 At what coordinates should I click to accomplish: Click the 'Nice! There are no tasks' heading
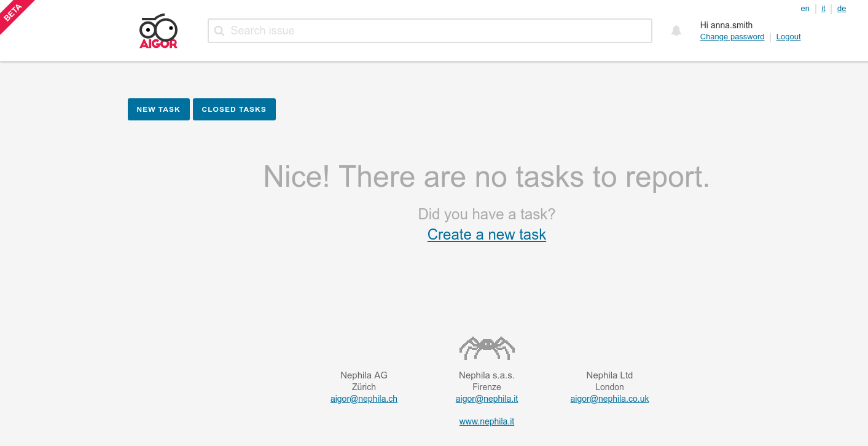(x=487, y=177)
